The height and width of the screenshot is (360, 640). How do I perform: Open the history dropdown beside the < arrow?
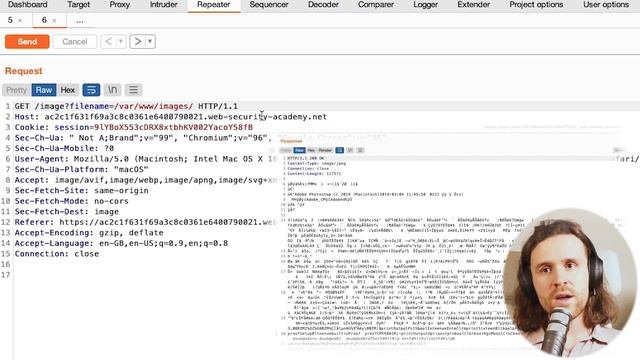(x=121, y=41)
